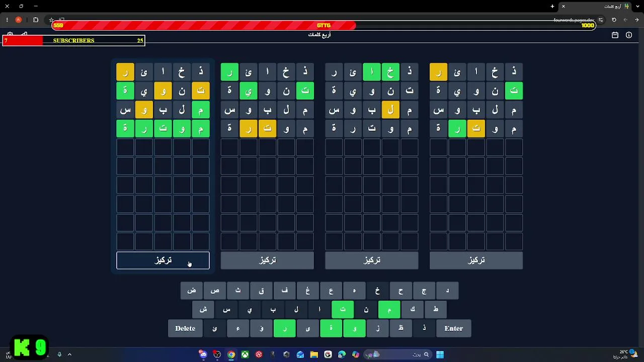Open the browser three-dot menu
Screen dimensions: 644x362
click(x=7, y=20)
